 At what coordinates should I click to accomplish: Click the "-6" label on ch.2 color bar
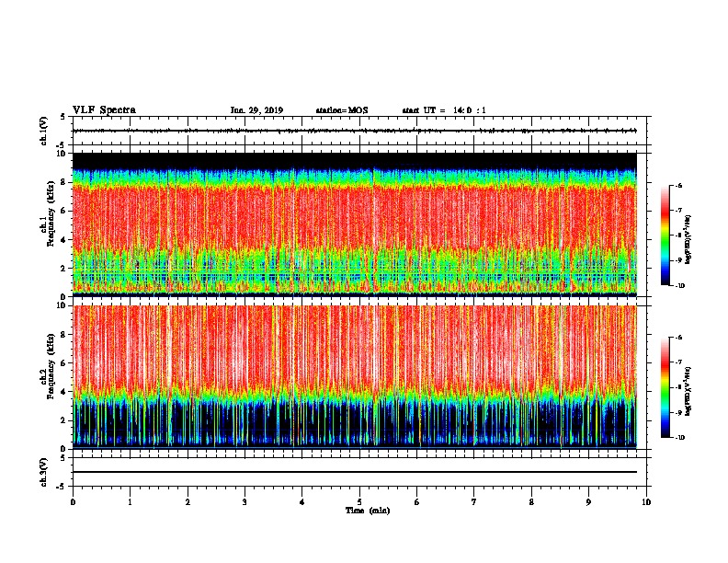[x=679, y=338]
